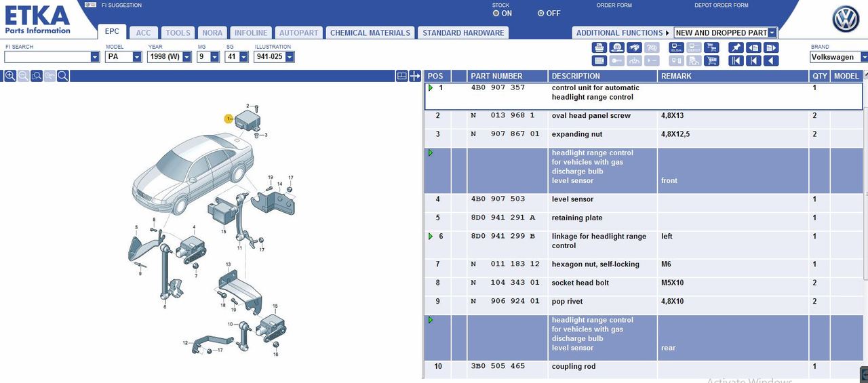Expand the headlight range control rear group
This screenshot has height=383, width=868.
click(x=430, y=320)
